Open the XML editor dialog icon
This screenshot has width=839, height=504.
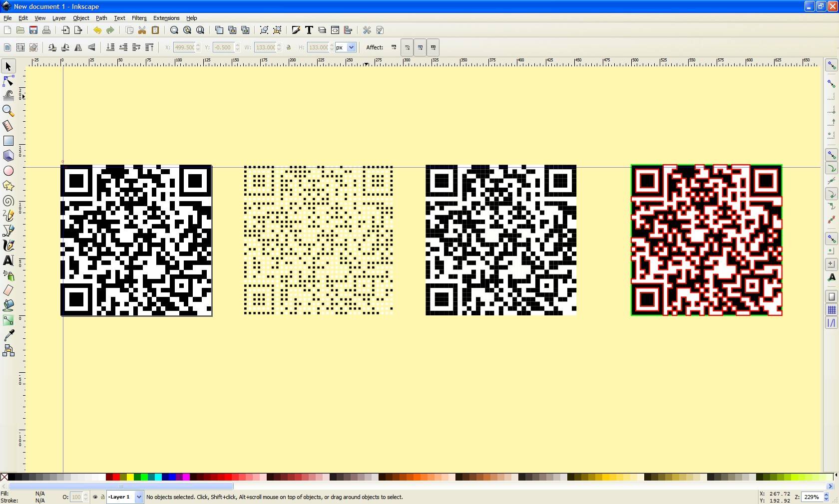335,30
